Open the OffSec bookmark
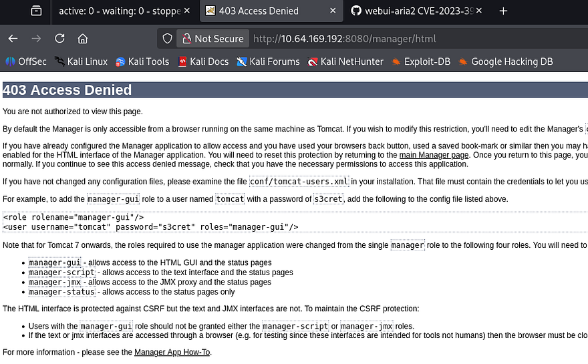The height and width of the screenshot is (364, 588). click(x=26, y=61)
